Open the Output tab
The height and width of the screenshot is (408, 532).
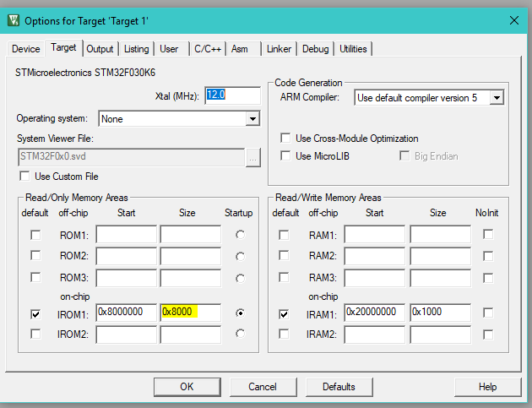tap(100, 49)
